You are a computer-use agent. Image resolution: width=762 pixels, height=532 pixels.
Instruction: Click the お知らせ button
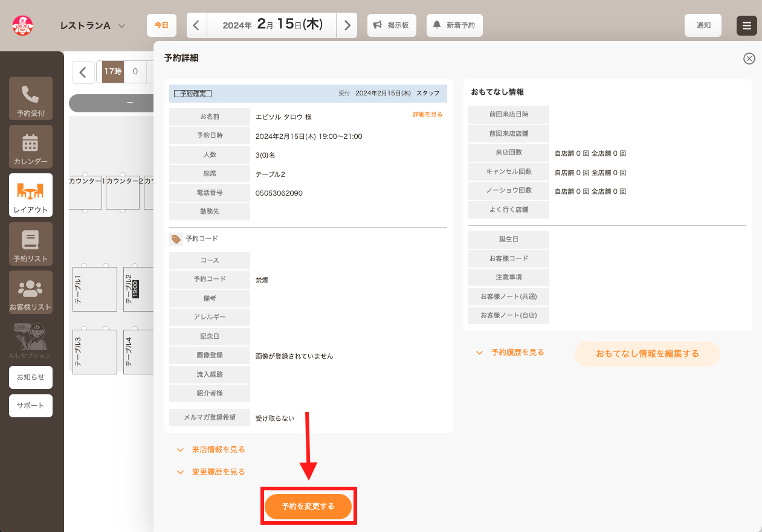tap(31, 377)
